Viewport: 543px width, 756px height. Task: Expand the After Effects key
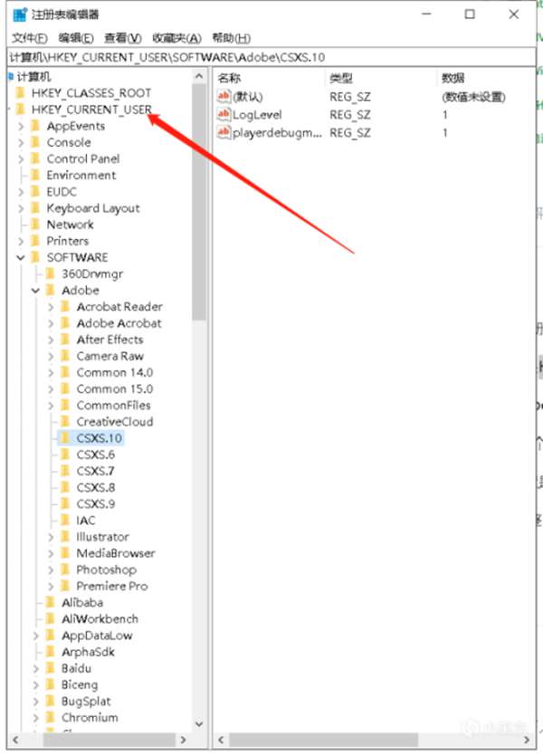coord(51,340)
